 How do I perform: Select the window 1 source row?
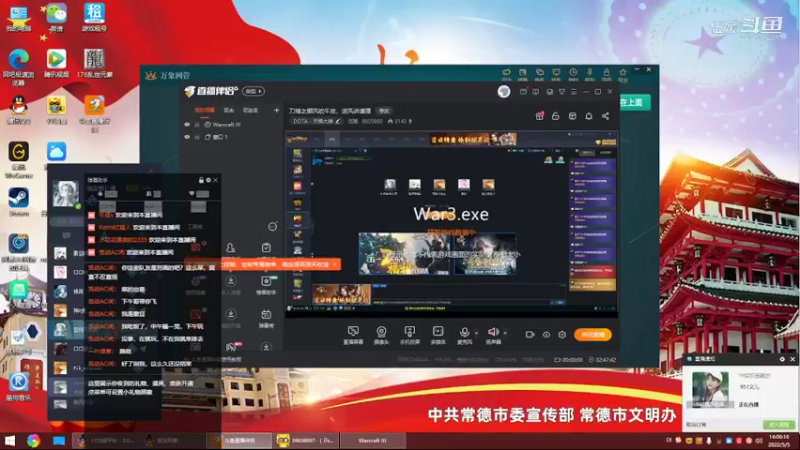tap(232, 137)
